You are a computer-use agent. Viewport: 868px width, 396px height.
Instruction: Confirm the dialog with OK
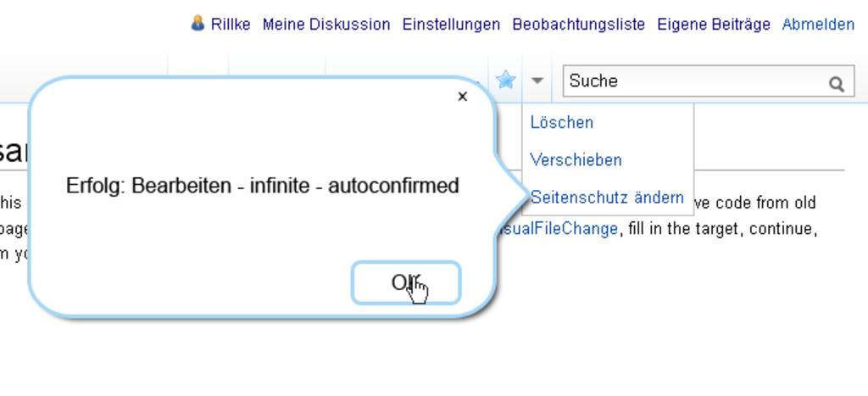point(406,282)
